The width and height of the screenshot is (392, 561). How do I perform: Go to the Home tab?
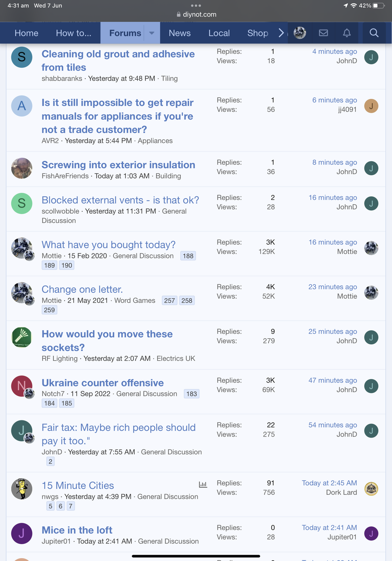(26, 33)
